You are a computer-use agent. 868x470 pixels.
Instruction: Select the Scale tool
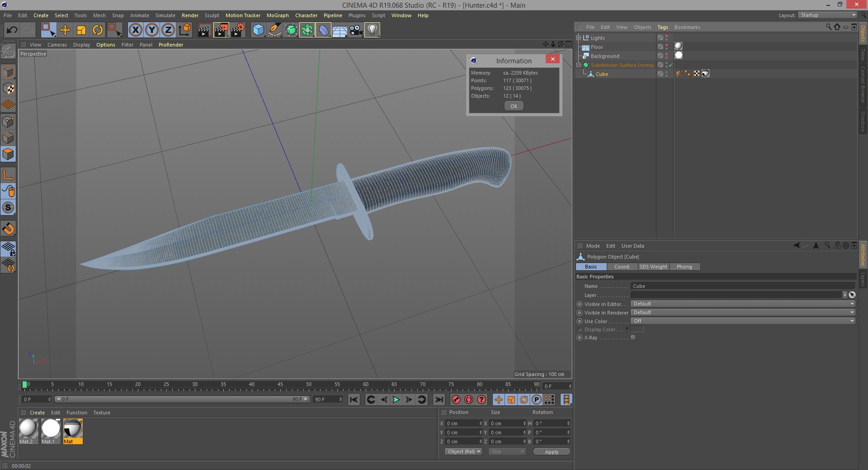pyautogui.click(x=81, y=30)
